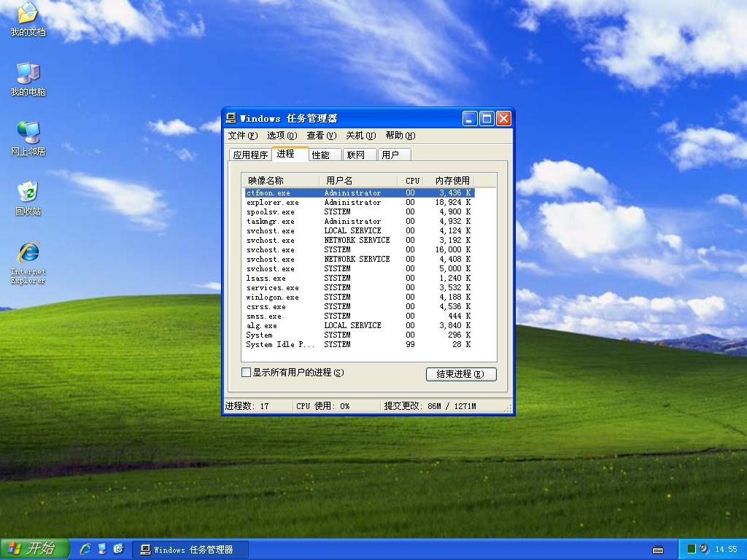Open the CPU usage meter tray icon
Image resolution: width=747 pixels, height=560 pixels.
[692, 548]
